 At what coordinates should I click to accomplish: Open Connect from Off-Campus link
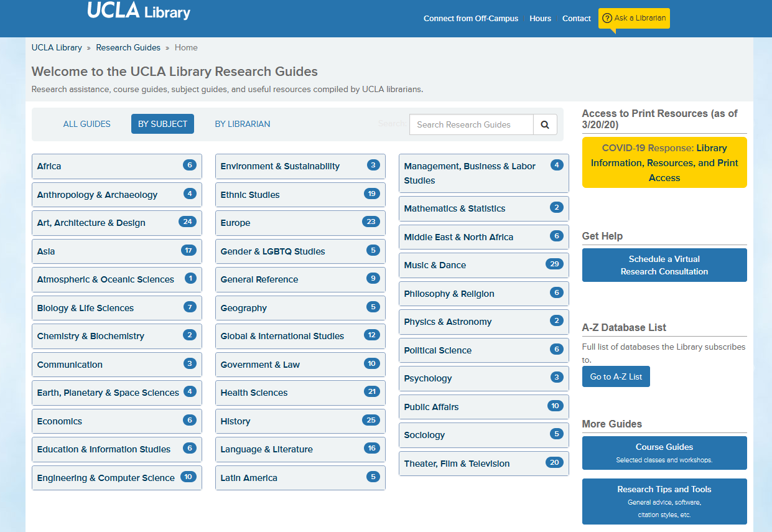tap(471, 19)
